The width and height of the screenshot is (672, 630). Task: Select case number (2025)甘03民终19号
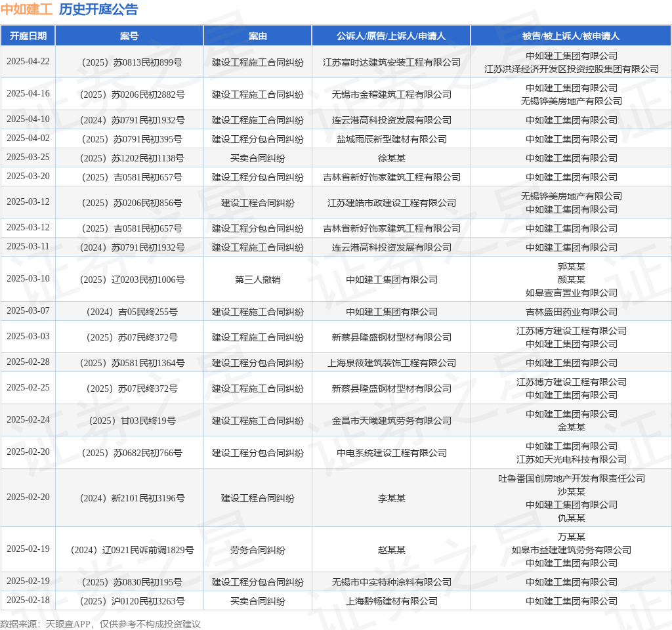pyautogui.click(x=132, y=421)
